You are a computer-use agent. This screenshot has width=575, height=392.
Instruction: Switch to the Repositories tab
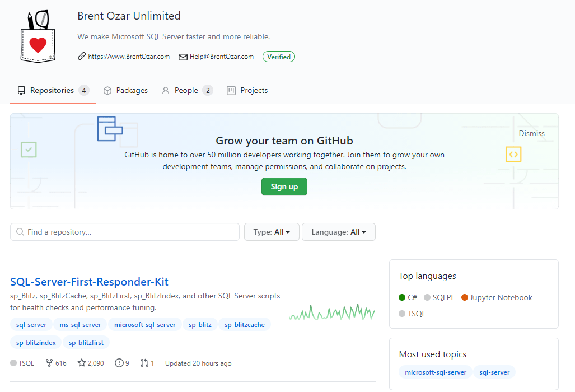tap(53, 91)
